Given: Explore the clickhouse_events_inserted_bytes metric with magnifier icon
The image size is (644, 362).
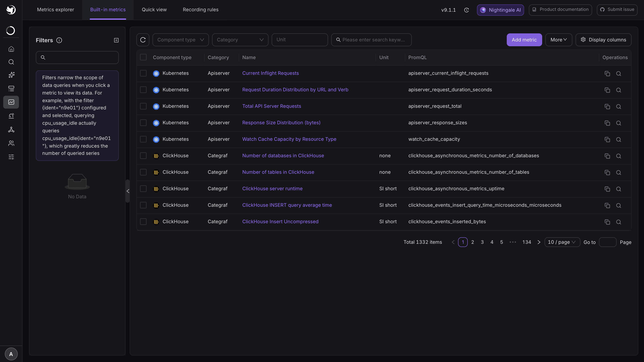Looking at the screenshot, I should [x=618, y=222].
